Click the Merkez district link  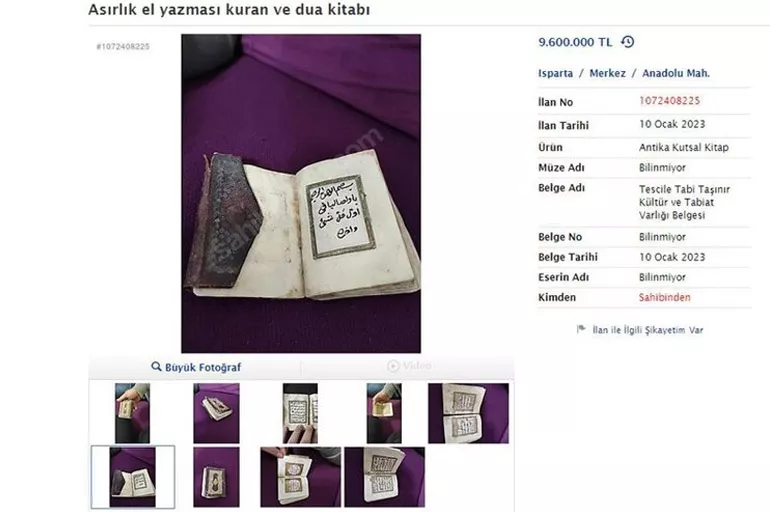[x=607, y=73]
